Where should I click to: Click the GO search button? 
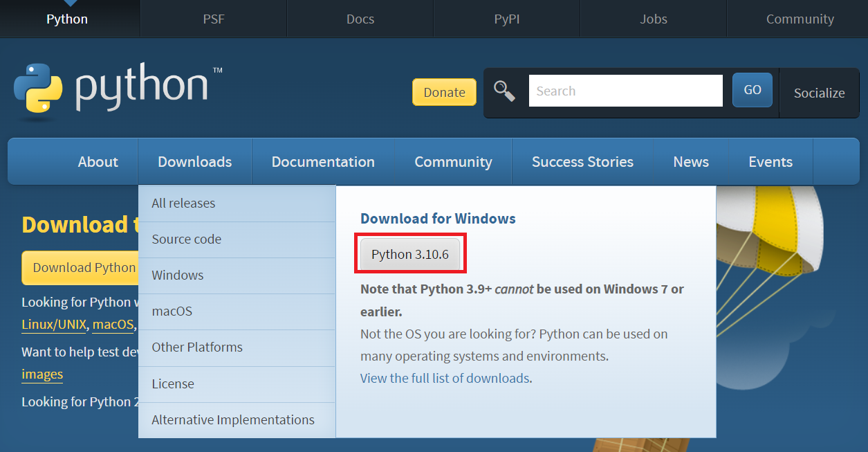click(752, 90)
